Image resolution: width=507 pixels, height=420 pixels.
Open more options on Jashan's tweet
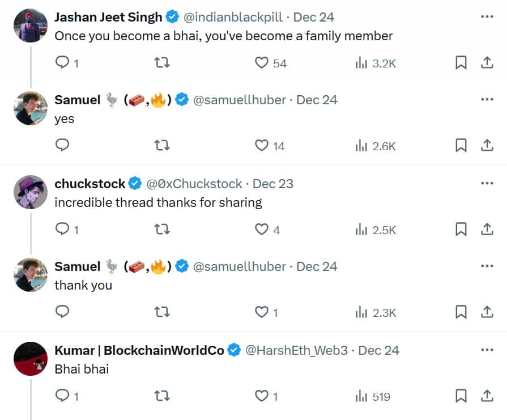pyautogui.click(x=487, y=17)
